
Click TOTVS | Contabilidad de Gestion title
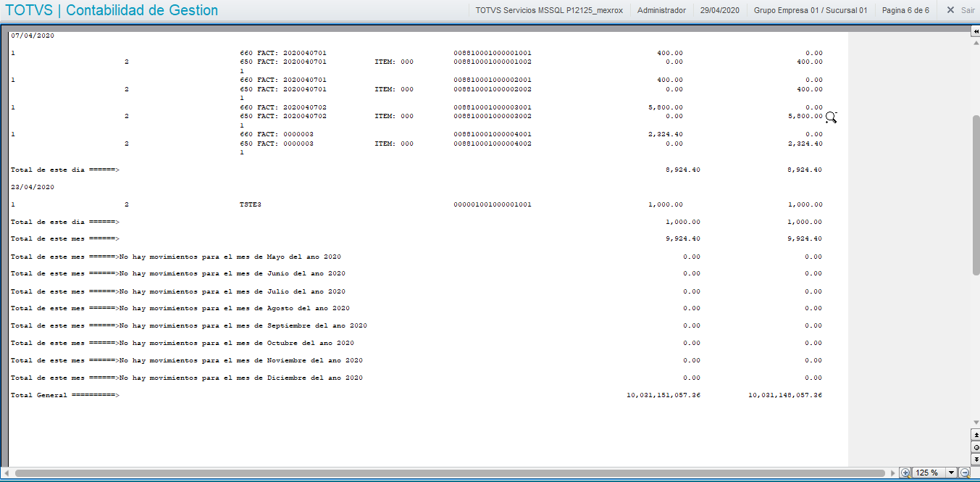(x=112, y=10)
